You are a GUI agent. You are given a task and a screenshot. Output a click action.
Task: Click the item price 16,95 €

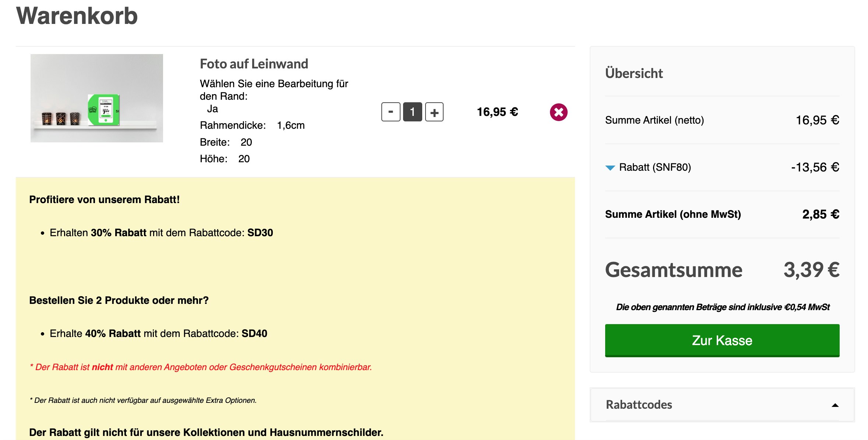point(497,112)
